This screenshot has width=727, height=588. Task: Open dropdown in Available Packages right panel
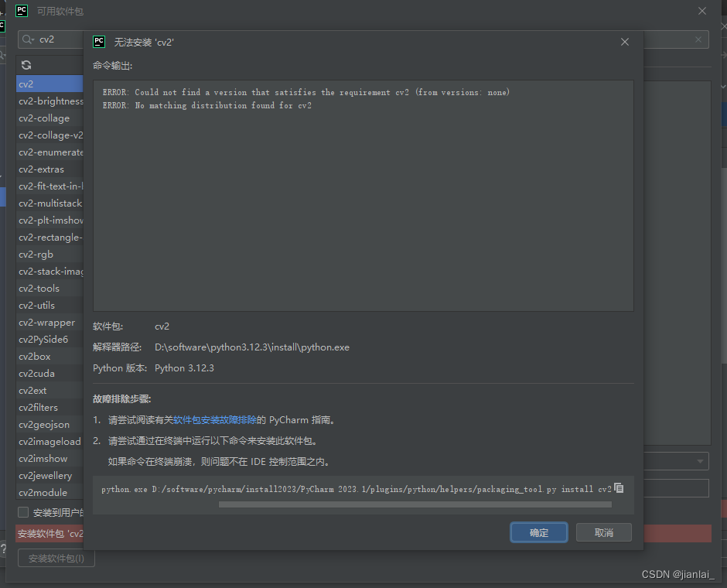700,461
